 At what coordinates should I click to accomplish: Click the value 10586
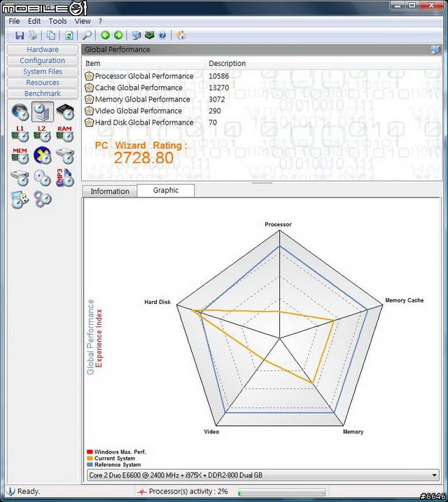(219, 76)
